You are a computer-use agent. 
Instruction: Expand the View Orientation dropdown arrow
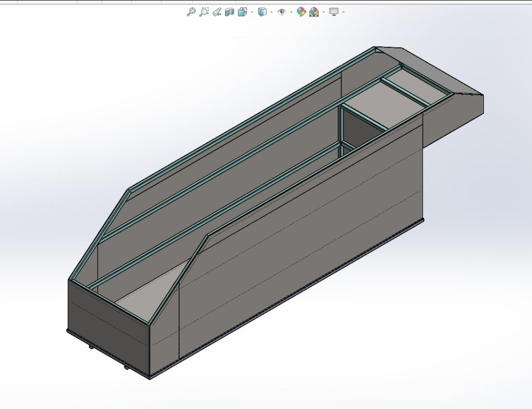(252, 12)
